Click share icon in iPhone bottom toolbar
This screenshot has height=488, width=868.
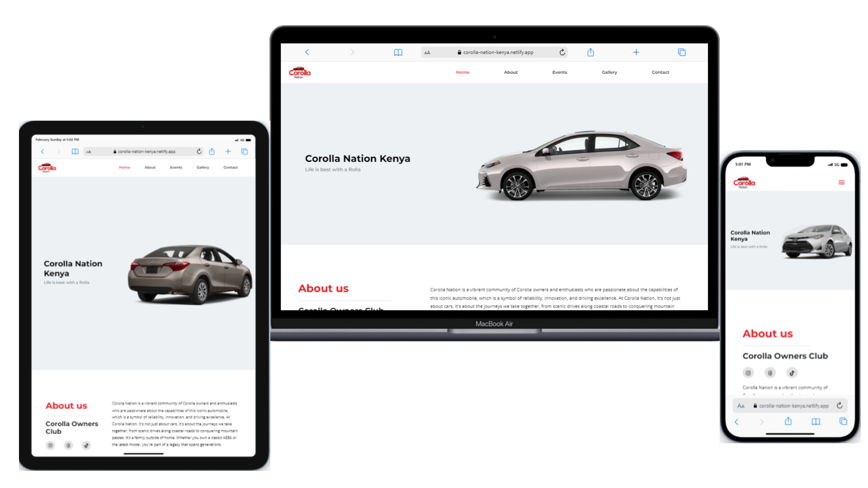pos(788,421)
